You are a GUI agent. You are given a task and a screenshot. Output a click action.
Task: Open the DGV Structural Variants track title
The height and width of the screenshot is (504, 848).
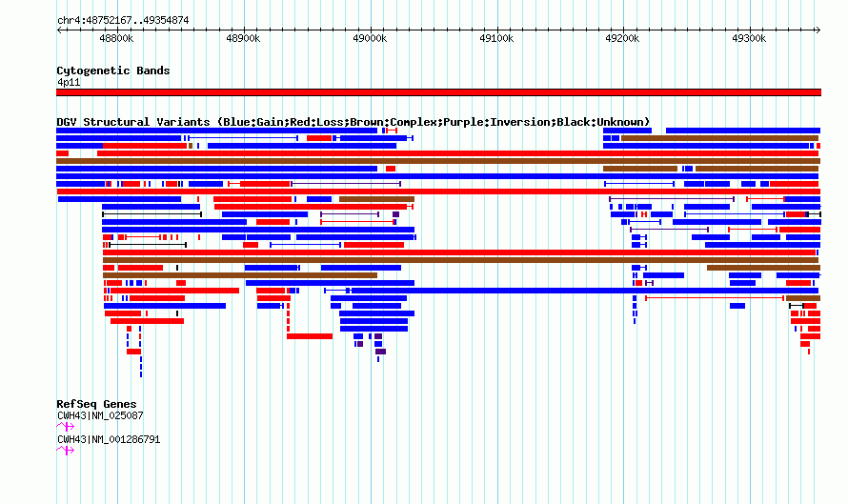[353, 122]
